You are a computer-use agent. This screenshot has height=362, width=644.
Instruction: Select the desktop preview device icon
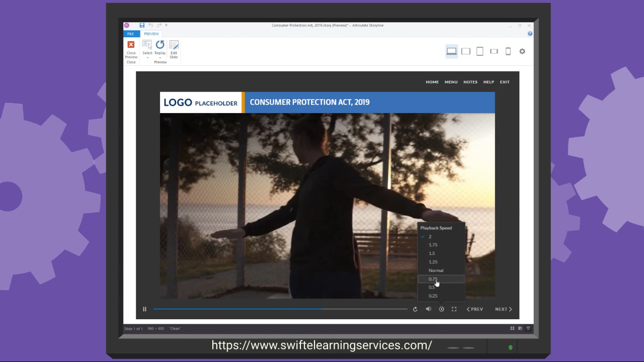tap(451, 51)
